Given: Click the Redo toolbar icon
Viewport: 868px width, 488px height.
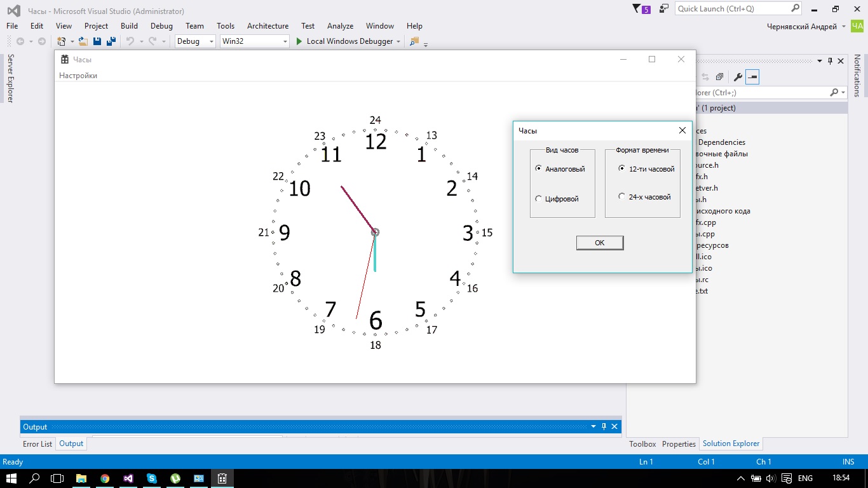Looking at the screenshot, I should pyautogui.click(x=153, y=41).
